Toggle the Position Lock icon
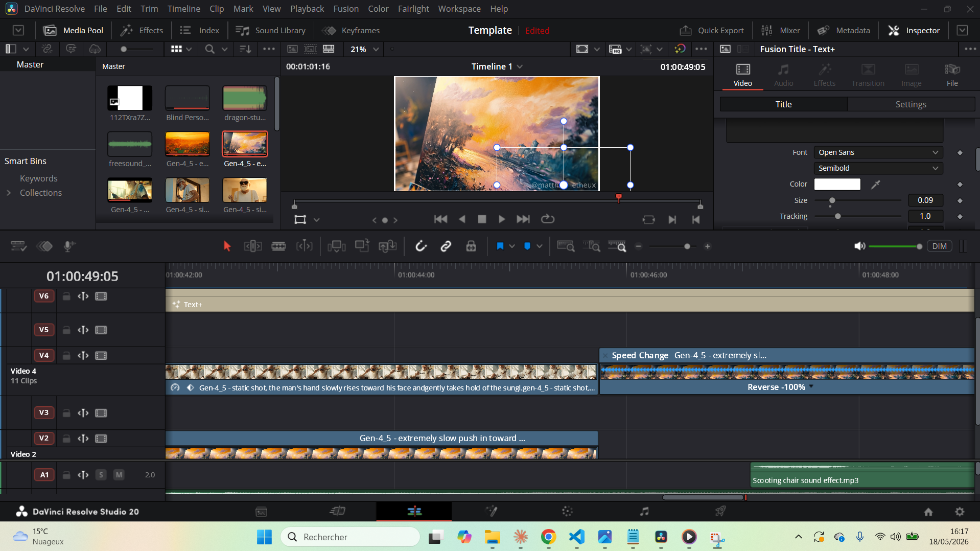 tap(471, 246)
